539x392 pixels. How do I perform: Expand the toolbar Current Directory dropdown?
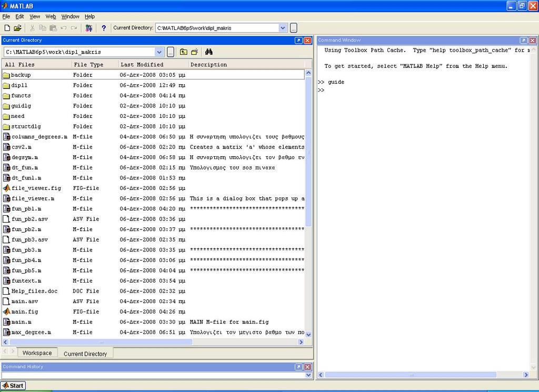[x=283, y=28]
